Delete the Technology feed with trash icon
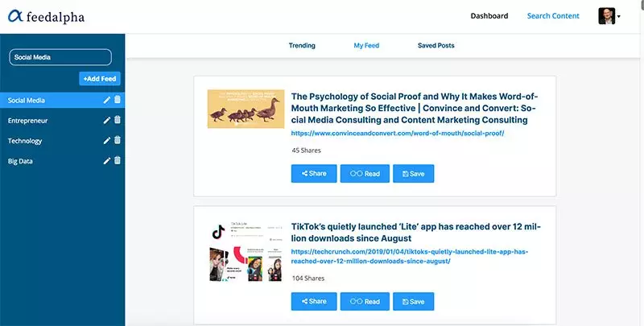Screen dimensions: 644x326 click(118, 140)
